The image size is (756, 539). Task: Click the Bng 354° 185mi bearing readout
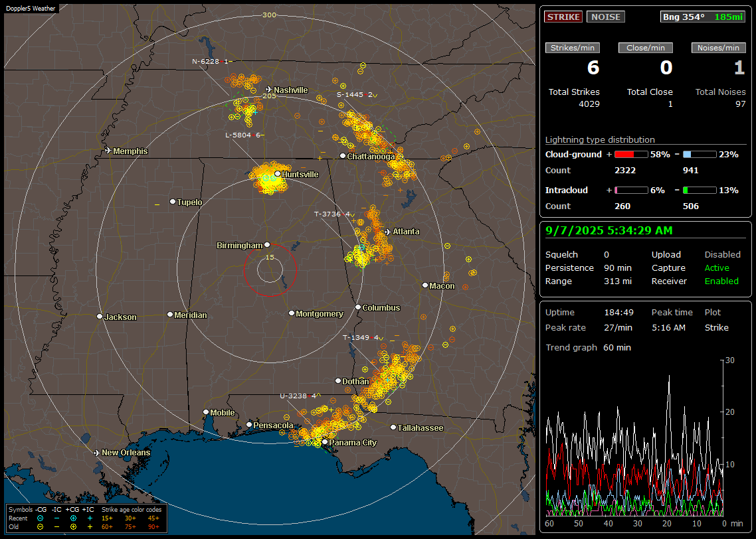702,17
